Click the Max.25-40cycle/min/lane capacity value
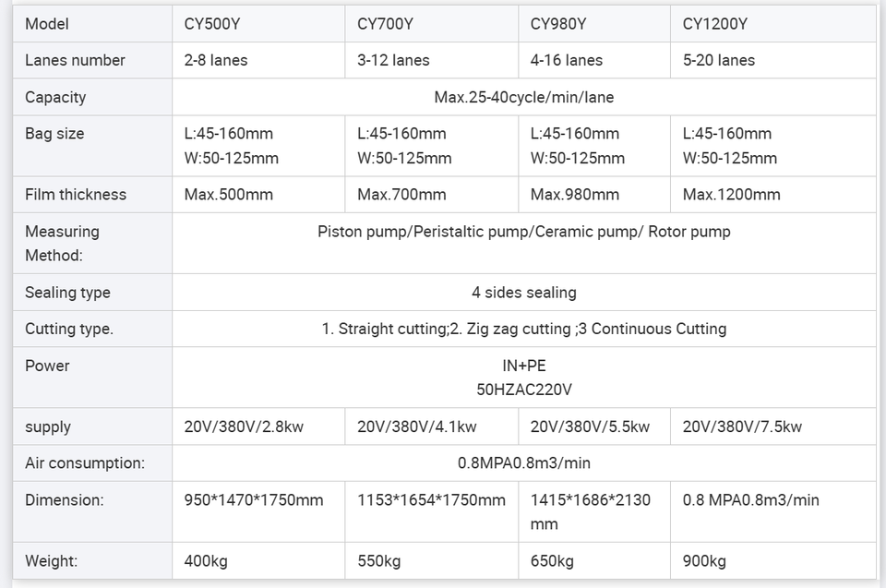This screenshot has height=588, width=886. (523, 97)
